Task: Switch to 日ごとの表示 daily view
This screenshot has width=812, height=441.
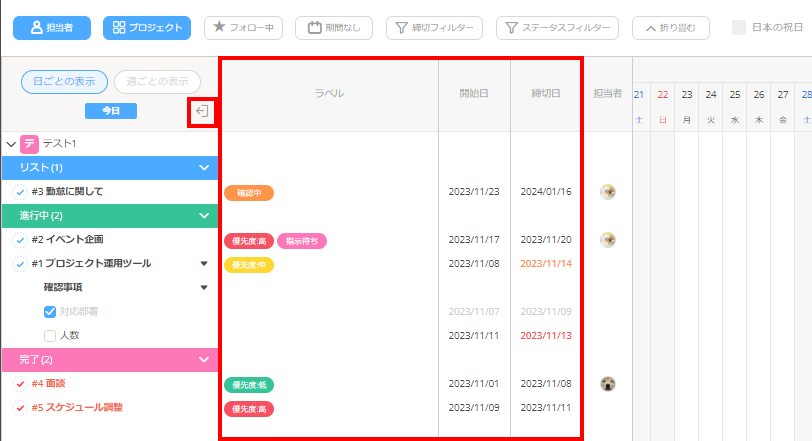Action: pos(64,82)
